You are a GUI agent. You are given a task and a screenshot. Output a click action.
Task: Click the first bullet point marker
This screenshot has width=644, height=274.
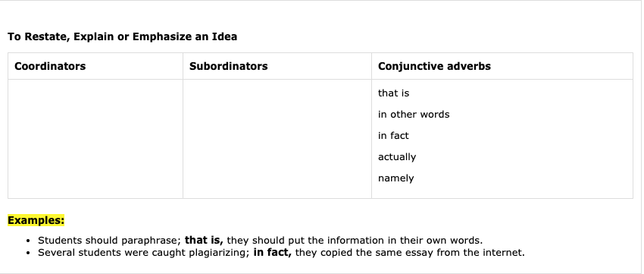(x=28, y=241)
